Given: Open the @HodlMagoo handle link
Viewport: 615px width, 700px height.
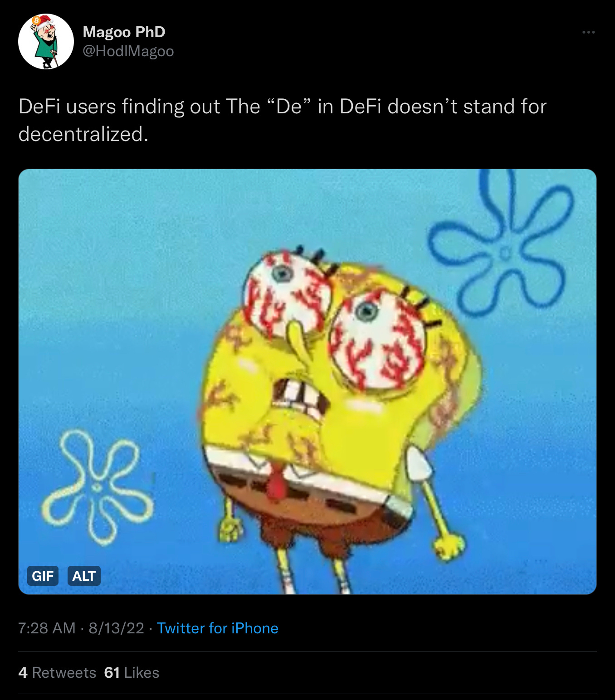Looking at the screenshot, I should coord(128,51).
